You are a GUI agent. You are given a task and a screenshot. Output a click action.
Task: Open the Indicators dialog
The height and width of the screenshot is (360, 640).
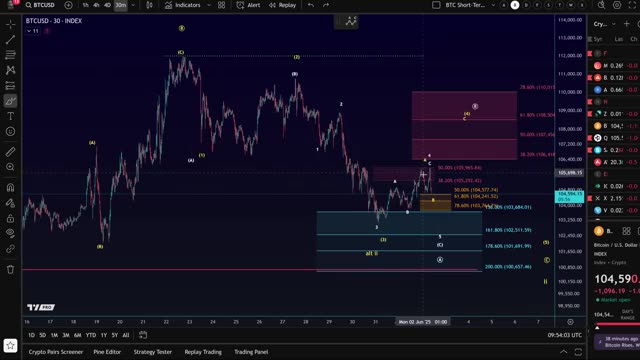(x=182, y=5)
